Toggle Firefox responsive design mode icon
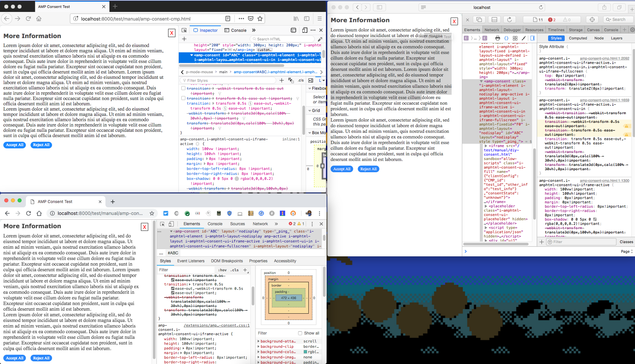The image size is (635, 364). pos(305,30)
